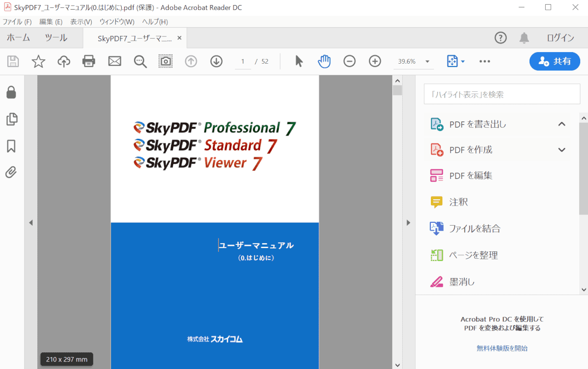Image resolution: width=588 pixels, height=369 pixels.
Task: Open the zoom level 39.6% dropdown
Action: [427, 62]
